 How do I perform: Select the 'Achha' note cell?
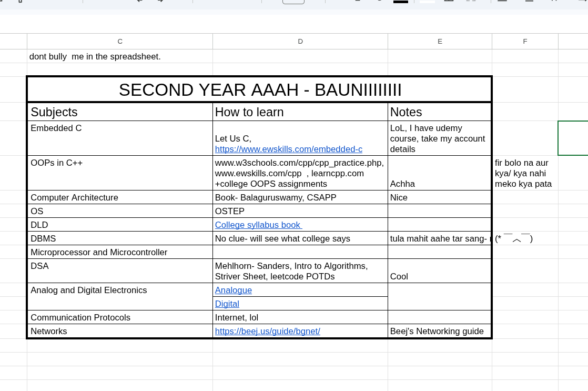pos(440,173)
